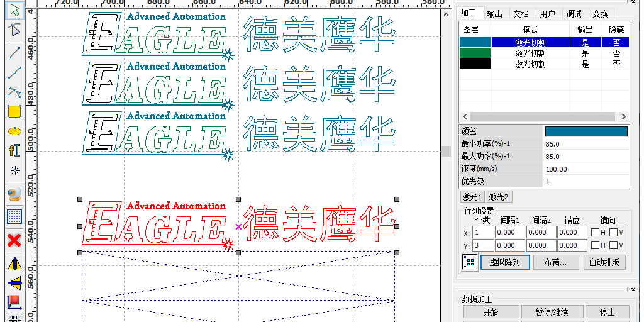Click the Y 间隔2 input field
Viewport: 644px width, 322px height.
(x=541, y=245)
